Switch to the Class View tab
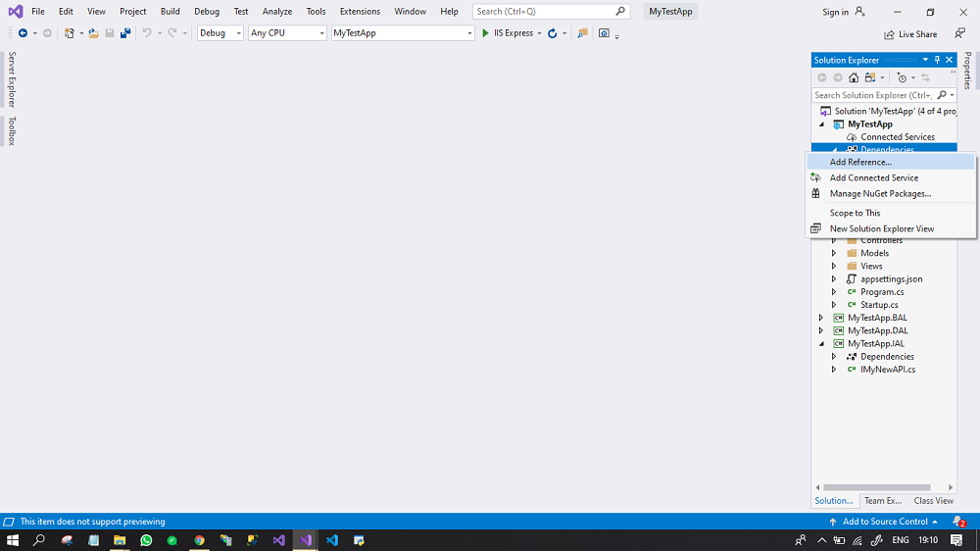 pyautogui.click(x=933, y=500)
